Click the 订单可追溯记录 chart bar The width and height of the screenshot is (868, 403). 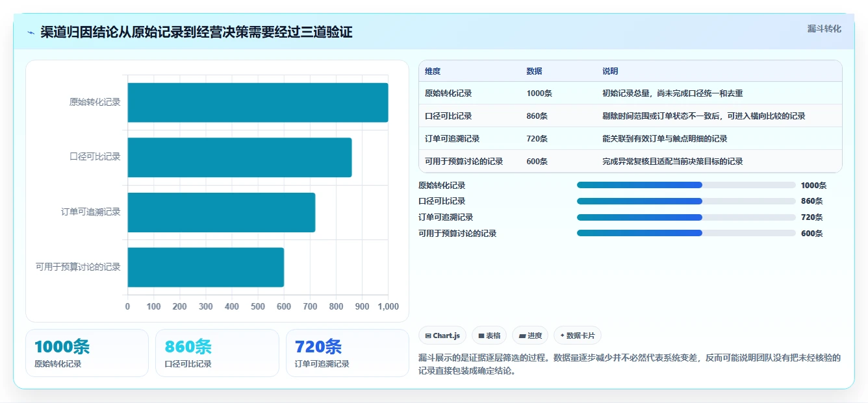pyautogui.click(x=222, y=212)
